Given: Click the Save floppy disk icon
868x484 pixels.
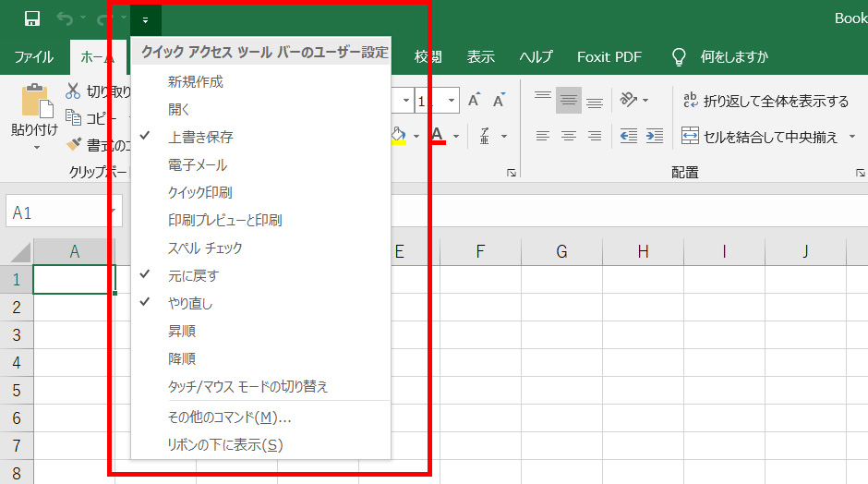Looking at the screenshot, I should [32, 18].
